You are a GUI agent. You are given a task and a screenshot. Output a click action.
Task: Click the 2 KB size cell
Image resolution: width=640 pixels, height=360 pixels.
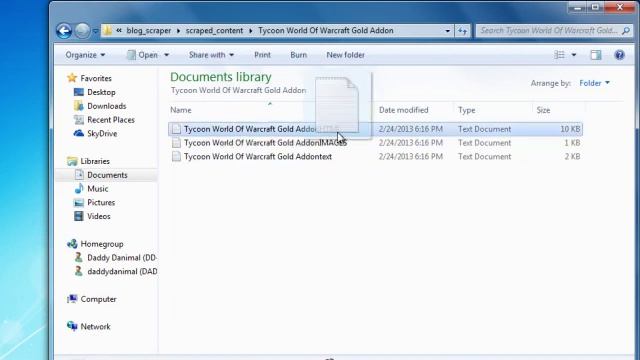[572, 156]
